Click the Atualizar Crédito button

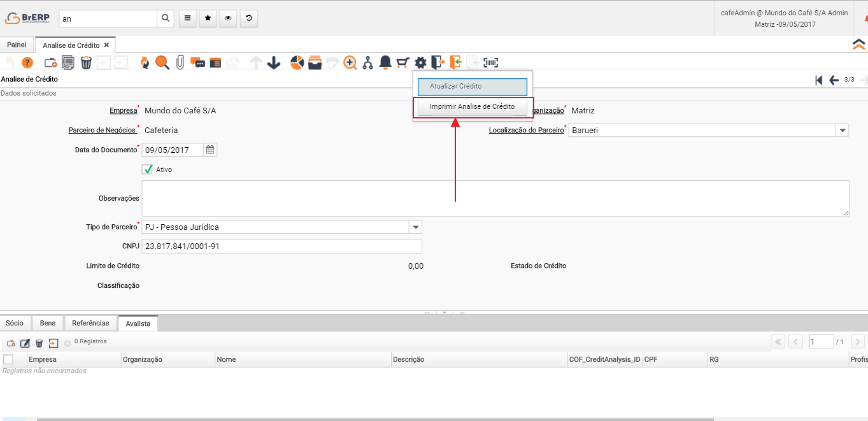click(472, 86)
